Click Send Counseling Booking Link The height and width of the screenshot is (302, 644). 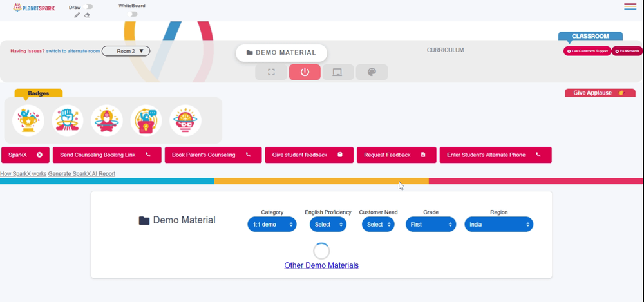tap(107, 155)
